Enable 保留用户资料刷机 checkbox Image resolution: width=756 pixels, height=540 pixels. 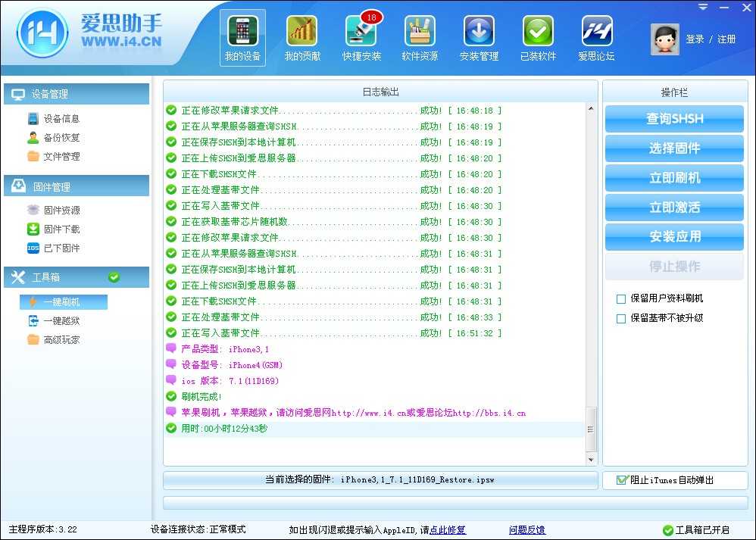(x=621, y=299)
